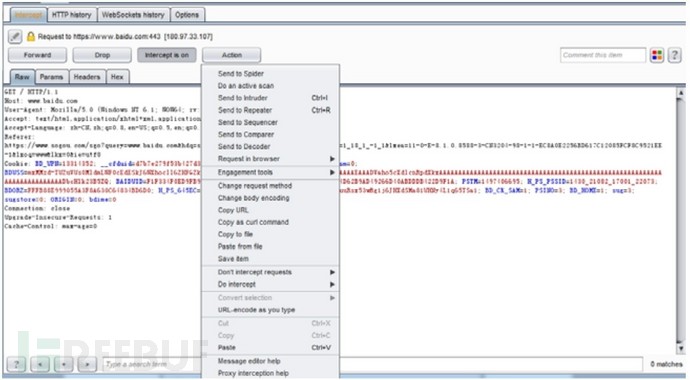Open the WebSockets history tab

(x=133, y=15)
